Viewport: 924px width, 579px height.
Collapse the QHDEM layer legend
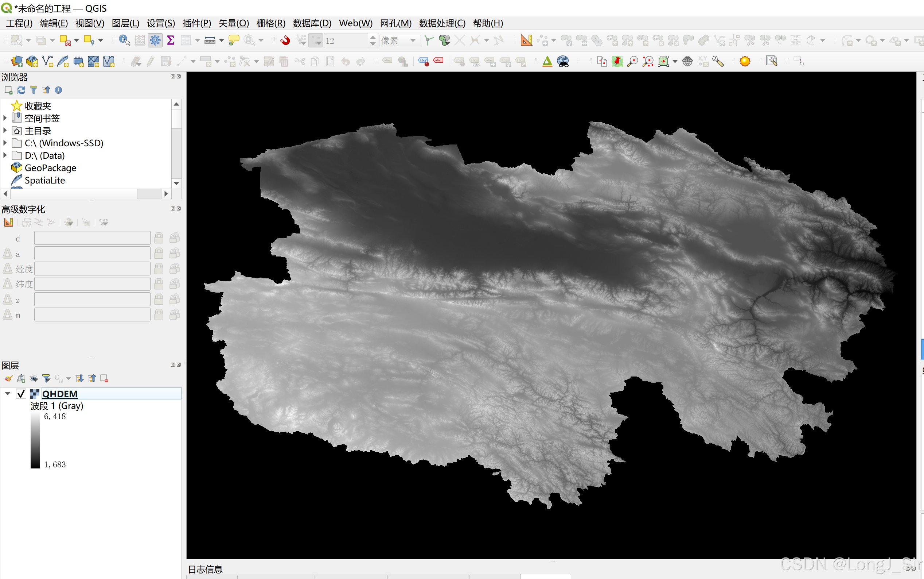pyautogui.click(x=8, y=394)
